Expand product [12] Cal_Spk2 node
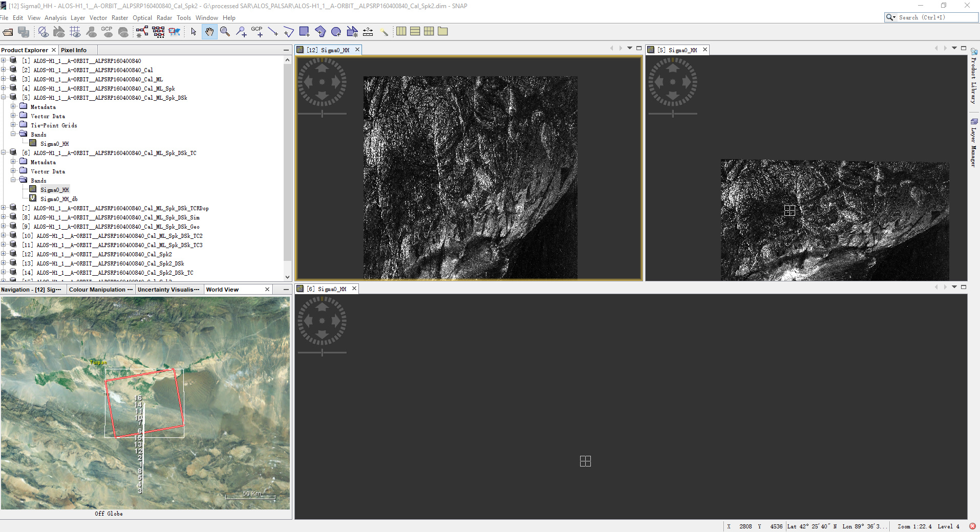Screen dimensions: 980x532 [x=4, y=254]
